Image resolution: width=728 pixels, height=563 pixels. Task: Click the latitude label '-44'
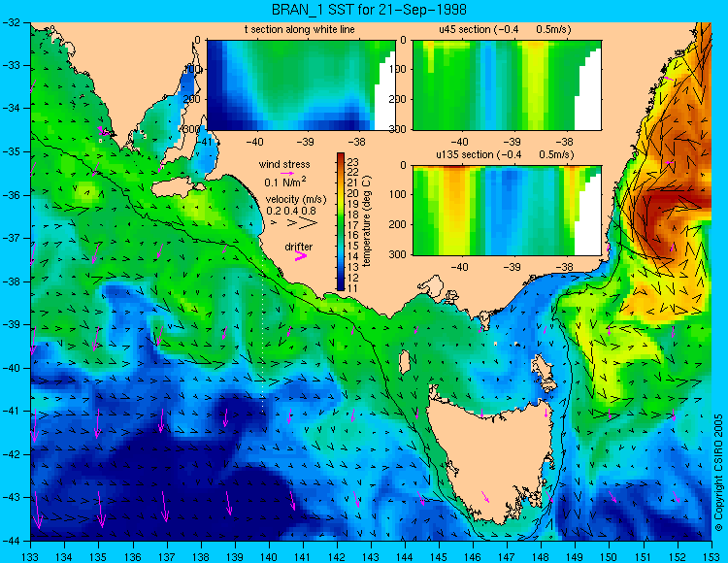point(11,541)
